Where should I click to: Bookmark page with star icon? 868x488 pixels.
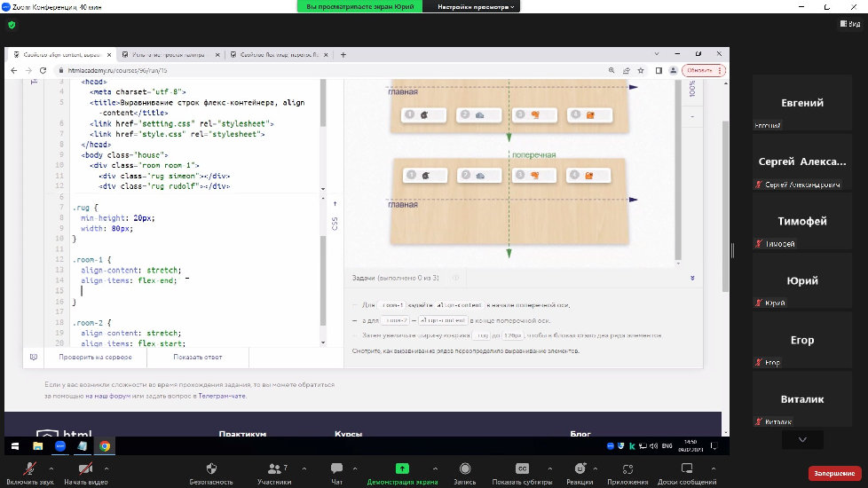(x=641, y=70)
